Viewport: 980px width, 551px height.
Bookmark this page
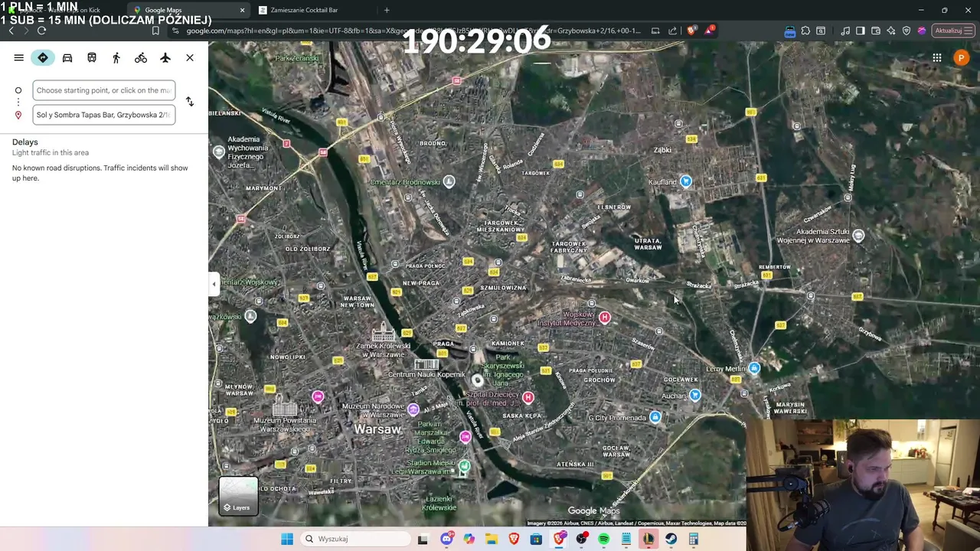coord(155,31)
